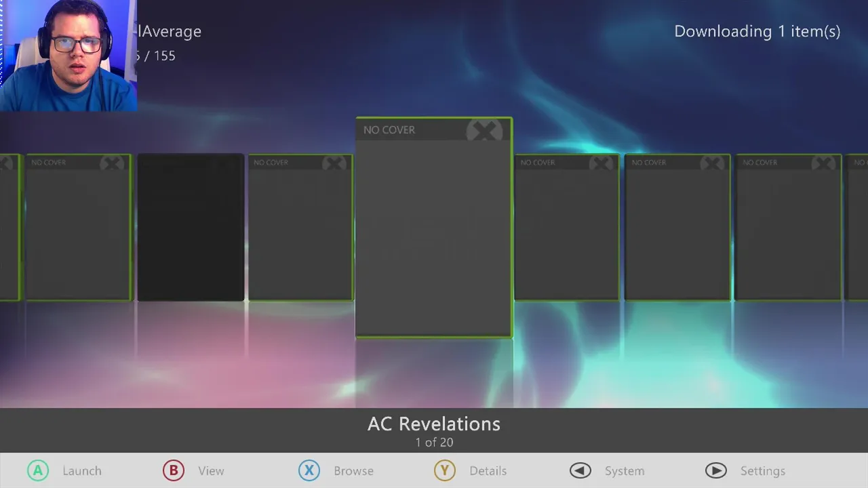The width and height of the screenshot is (868, 488).
Task: Open Details from the bottom bar
Action: 488,471
